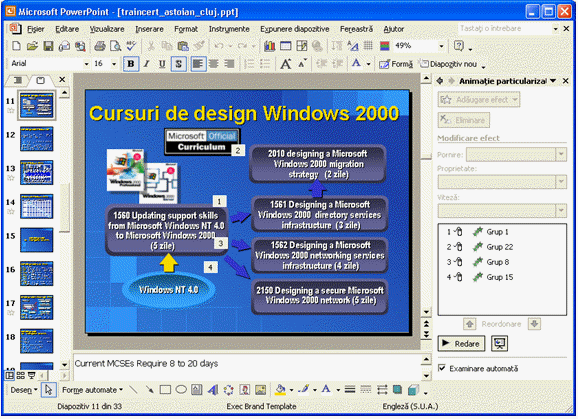The image size is (578, 419).
Task: Pick fill color from the paint bucket
Action: [x=280, y=390]
